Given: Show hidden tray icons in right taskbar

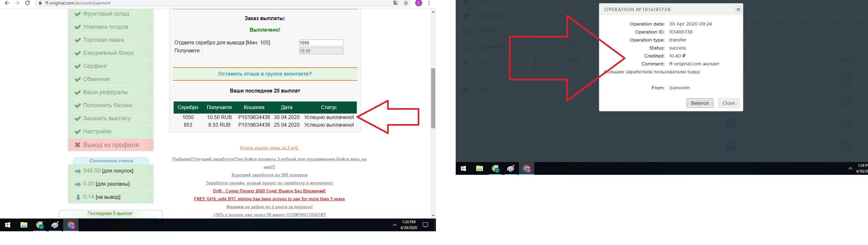Looking at the screenshot, I should [850, 168].
